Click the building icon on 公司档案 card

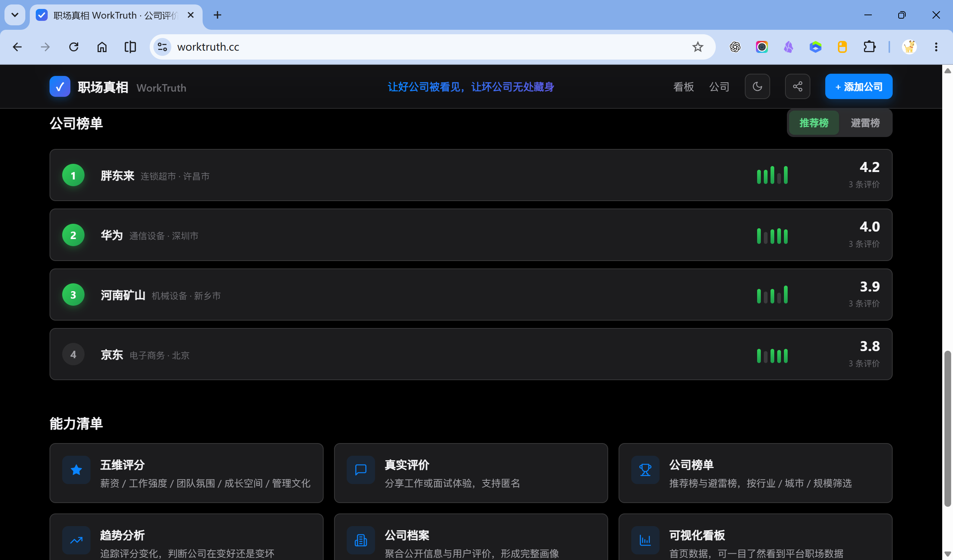point(360,540)
